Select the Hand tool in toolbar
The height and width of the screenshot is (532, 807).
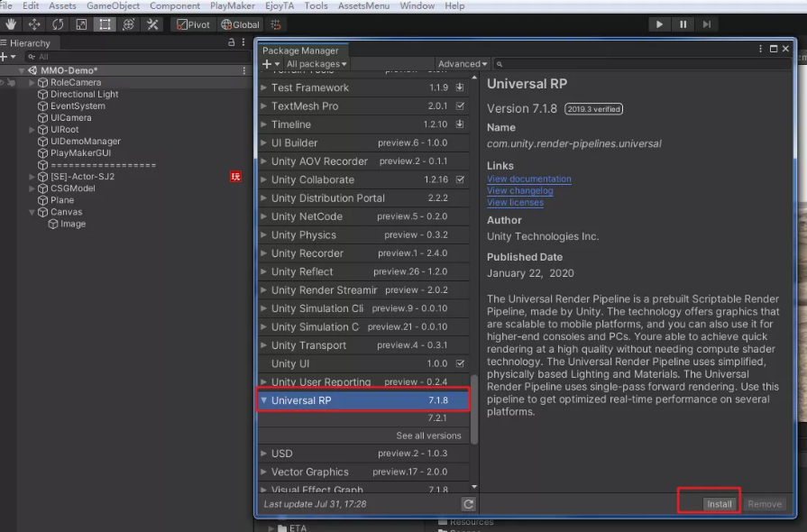click(x=12, y=24)
